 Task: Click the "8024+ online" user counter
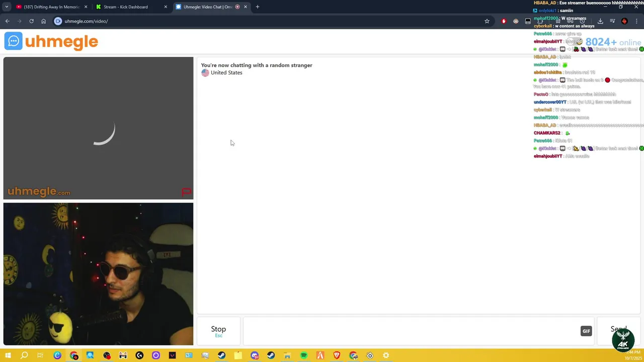pos(613,42)
